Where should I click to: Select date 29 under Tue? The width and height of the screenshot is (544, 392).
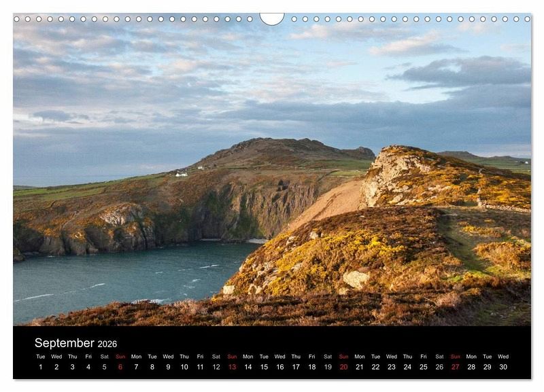point(488,367)
